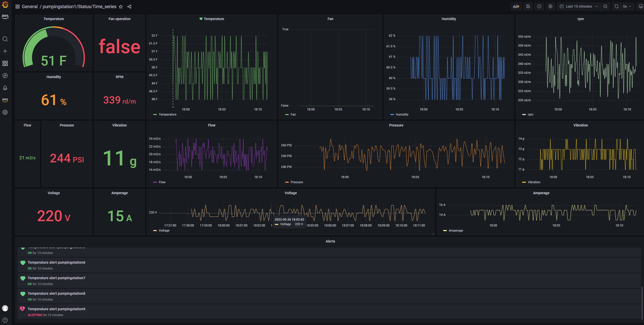Click the share dashboard icon

click(x=129, y=7)
